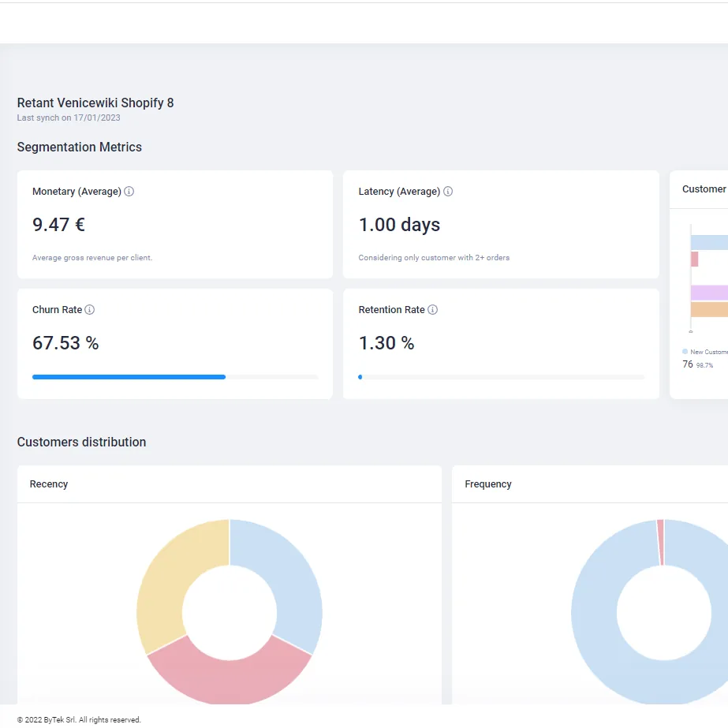The image size is (728, 728).
Task: Open the Monetary (Average) info icon
Action: coord(129,192)
